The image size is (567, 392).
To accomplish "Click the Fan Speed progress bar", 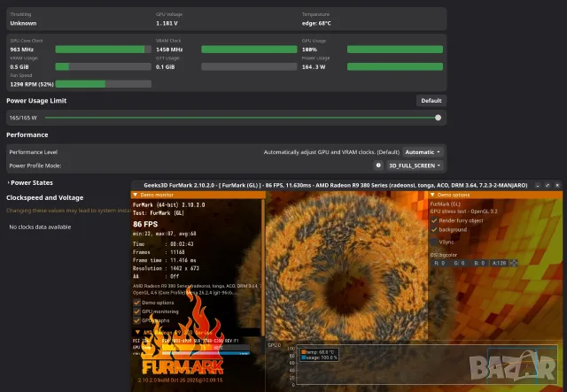I will click(x=103, y=84).
